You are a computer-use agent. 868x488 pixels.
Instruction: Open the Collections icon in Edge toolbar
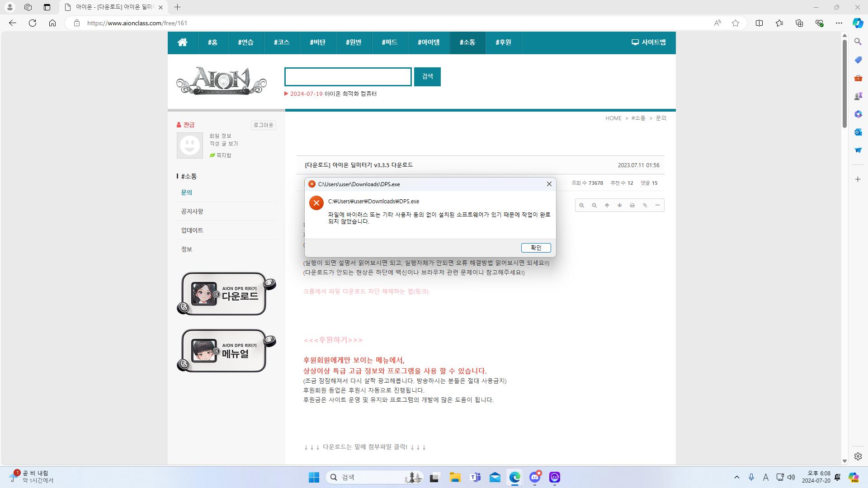[799, 23]
